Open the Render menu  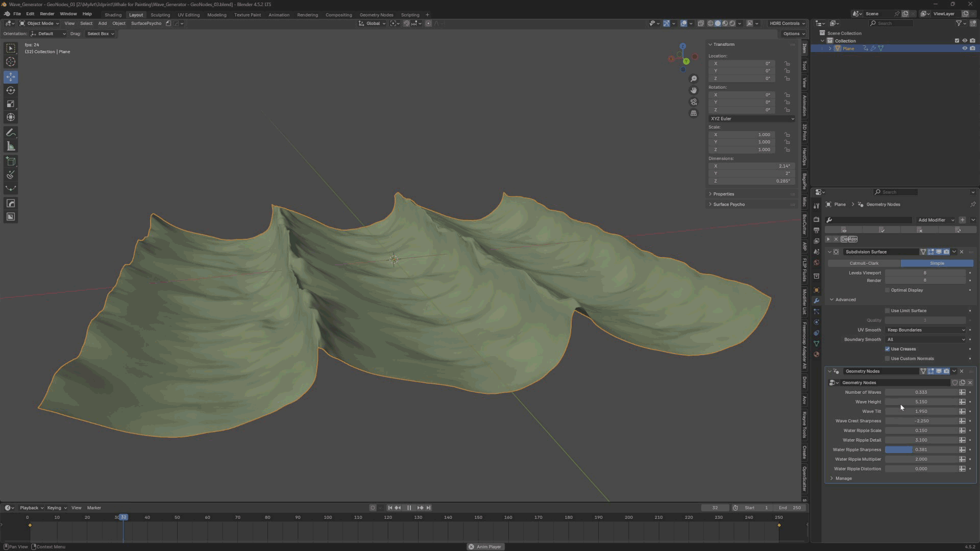tap(46, 14)
